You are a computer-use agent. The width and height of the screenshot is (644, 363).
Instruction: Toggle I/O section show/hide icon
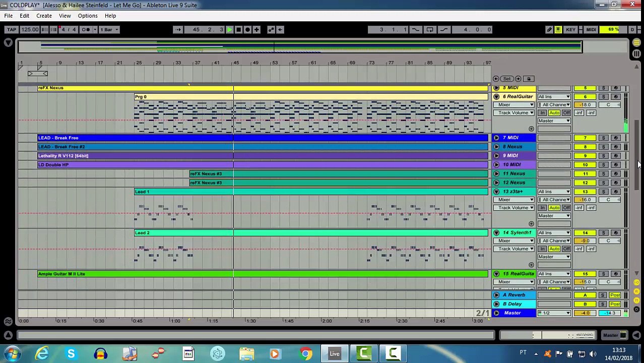pyautogui.click(x=636, y=283)
